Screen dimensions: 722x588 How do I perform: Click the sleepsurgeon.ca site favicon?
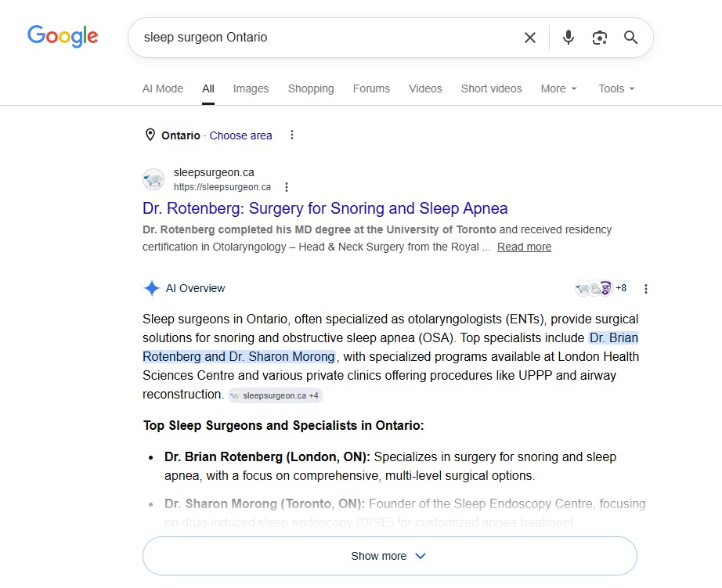coord(153,179)
